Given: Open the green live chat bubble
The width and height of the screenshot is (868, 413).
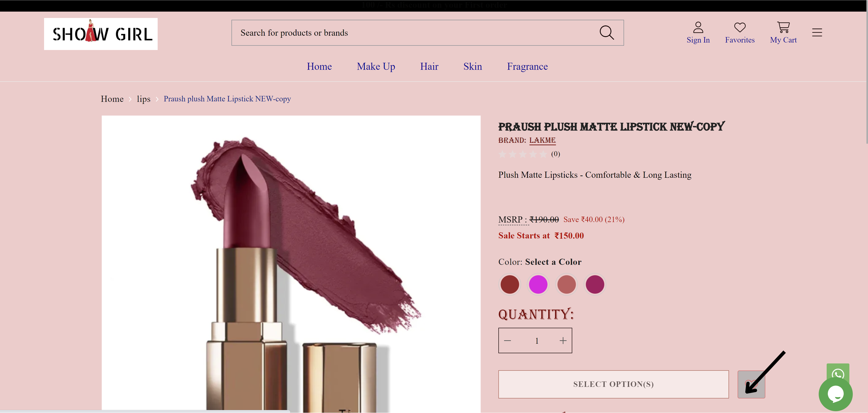Looking at the screenshot, I should click(x=836, y=394).
